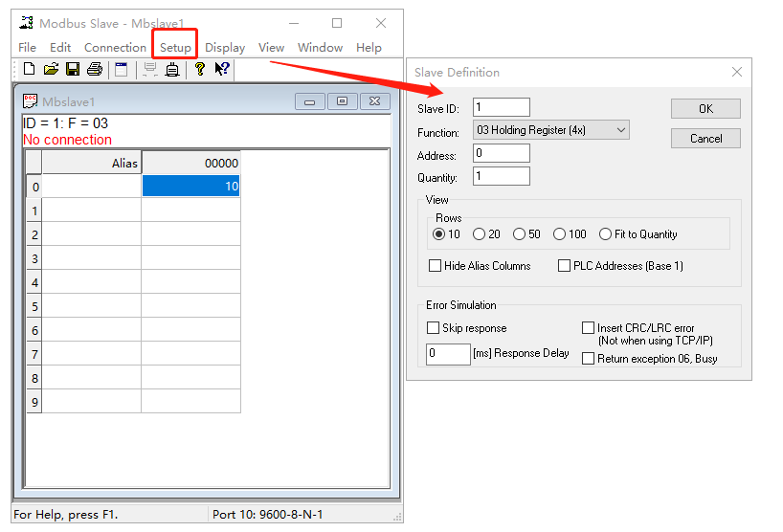The width and height of the screenshot is (783, 532).
Task: Select the 20 rows radio button
Action: (480, 234)
